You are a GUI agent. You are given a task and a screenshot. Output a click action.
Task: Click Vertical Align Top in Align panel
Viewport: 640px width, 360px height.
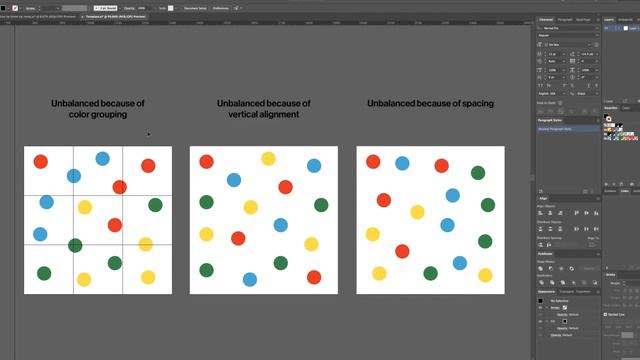click(576, 213)
